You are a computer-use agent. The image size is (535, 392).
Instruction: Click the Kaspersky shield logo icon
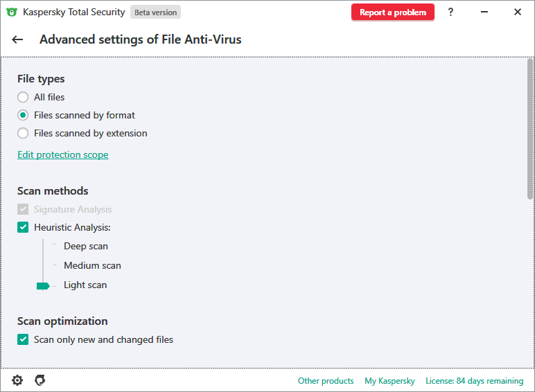(x=11, y=12)
